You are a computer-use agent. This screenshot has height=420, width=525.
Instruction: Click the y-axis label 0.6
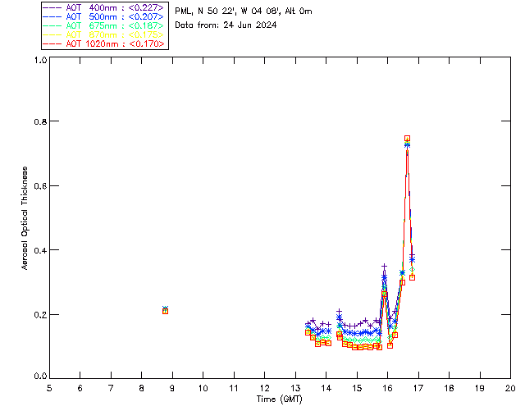click(x=40, y=186)
